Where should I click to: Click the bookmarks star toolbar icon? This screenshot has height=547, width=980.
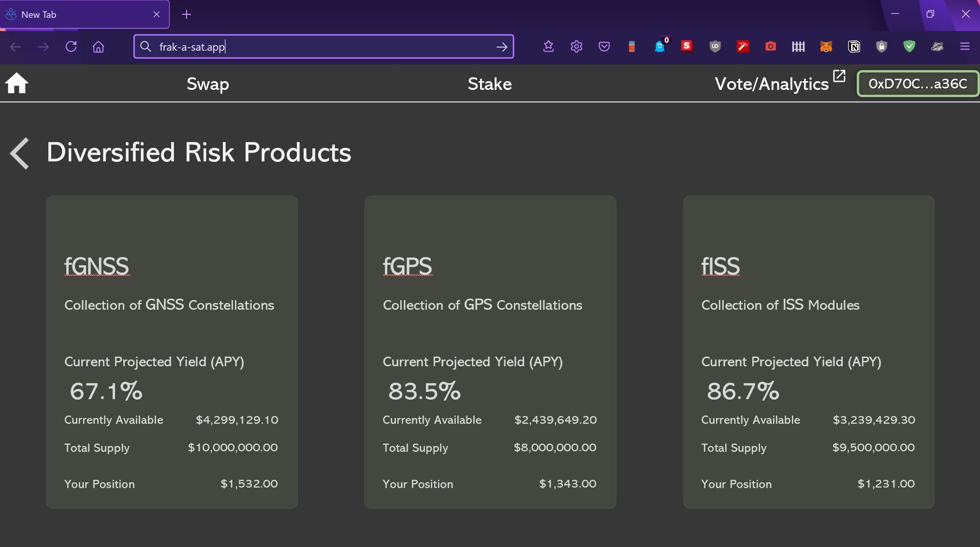[548, 46]
